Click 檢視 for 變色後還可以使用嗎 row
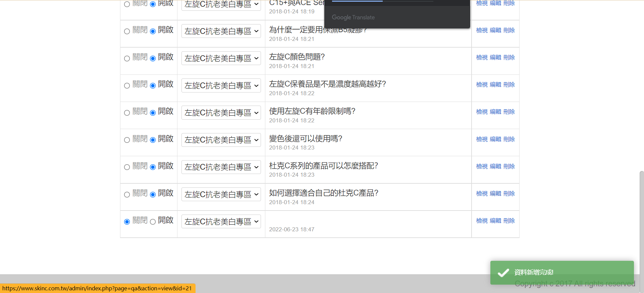This screenshot has height=293, width=644. coord(482,139)
